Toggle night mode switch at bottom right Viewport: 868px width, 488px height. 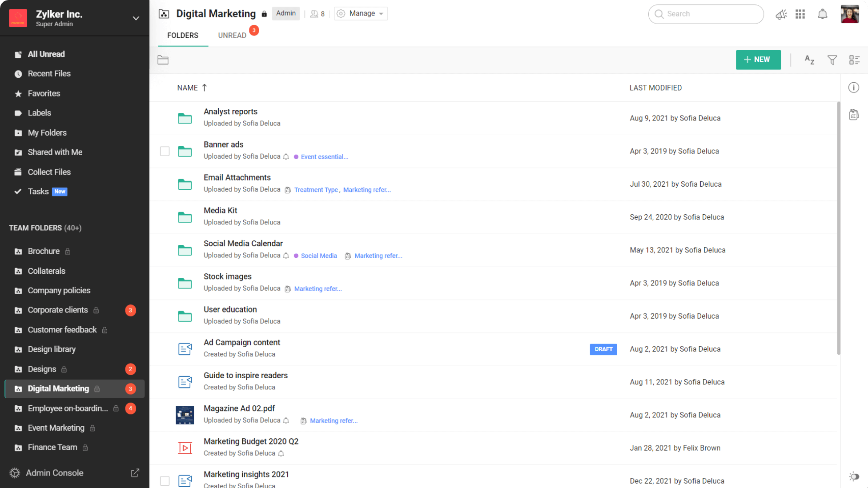pos(854,476)
